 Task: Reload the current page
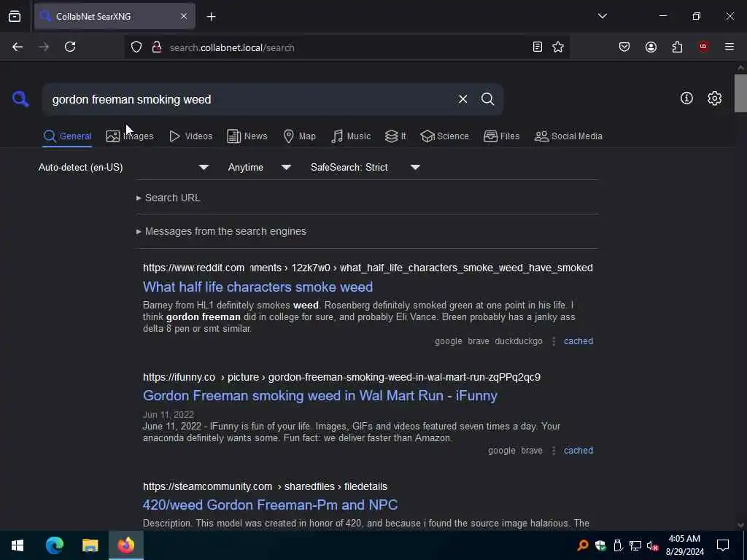pyautogui.click(x=70, y=47)
